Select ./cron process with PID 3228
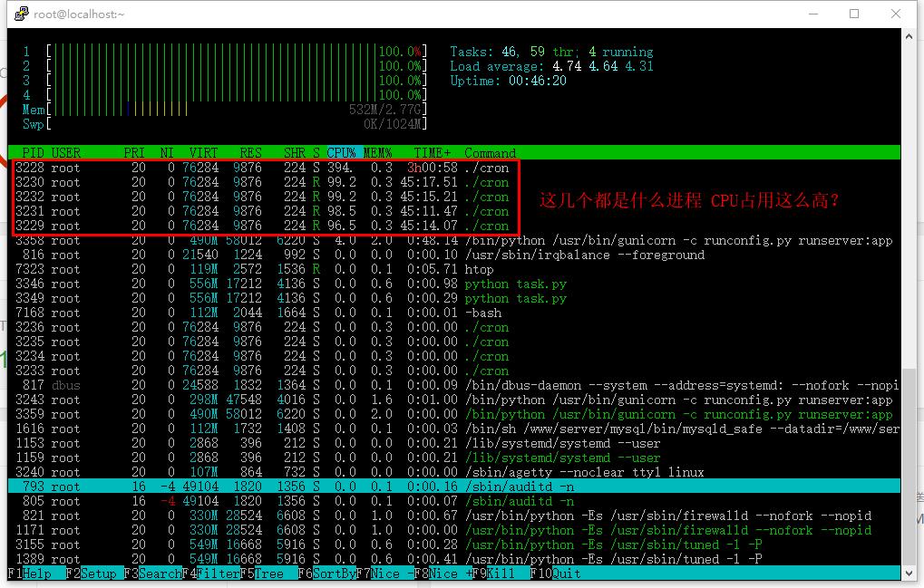Image resolution: width=924 pixels, height=588 pixels. 263,168
